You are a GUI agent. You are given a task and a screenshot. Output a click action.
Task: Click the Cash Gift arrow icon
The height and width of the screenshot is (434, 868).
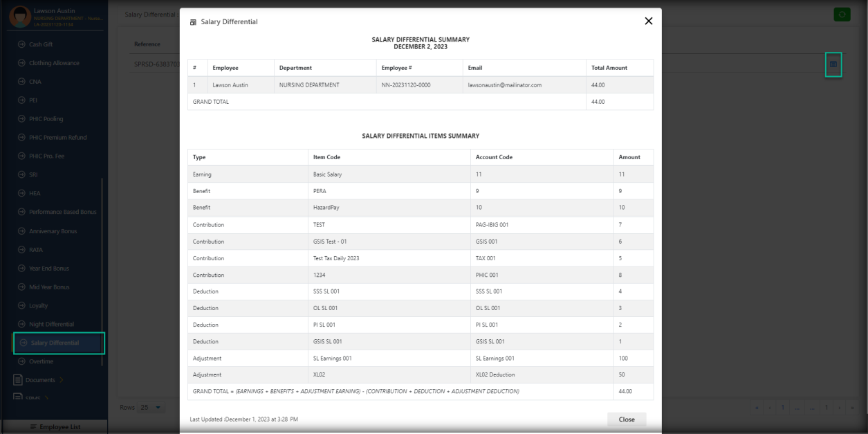pos(21,44)
